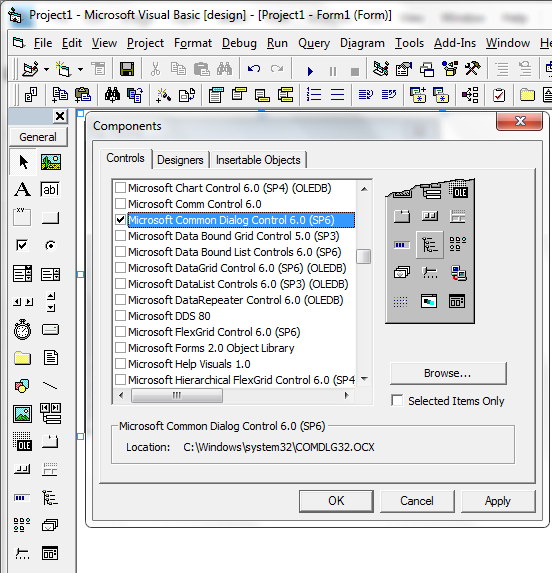Screen dimensions: 552x573
Task: Open the Project menu
Action: pyautogui.click(x=145, y=43)
